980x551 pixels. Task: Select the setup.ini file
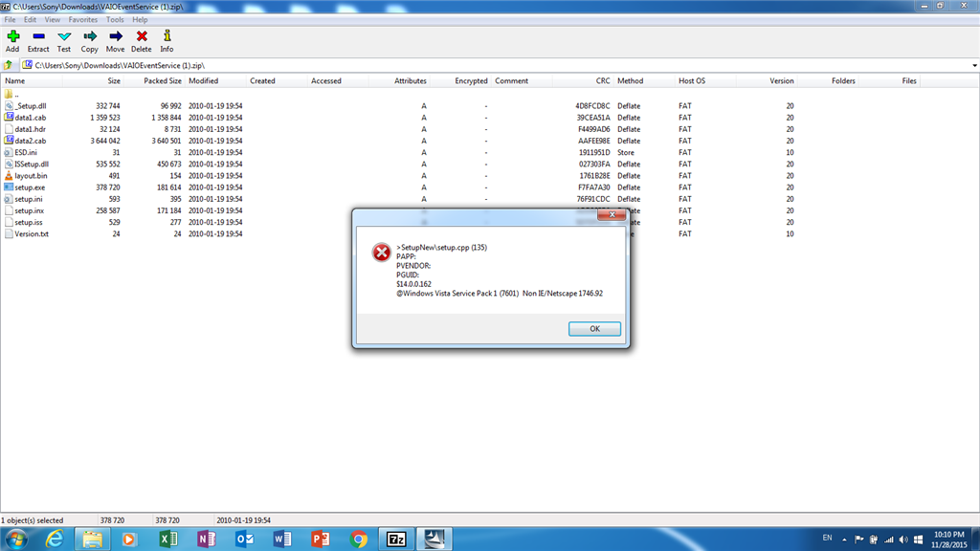(28, 199)
